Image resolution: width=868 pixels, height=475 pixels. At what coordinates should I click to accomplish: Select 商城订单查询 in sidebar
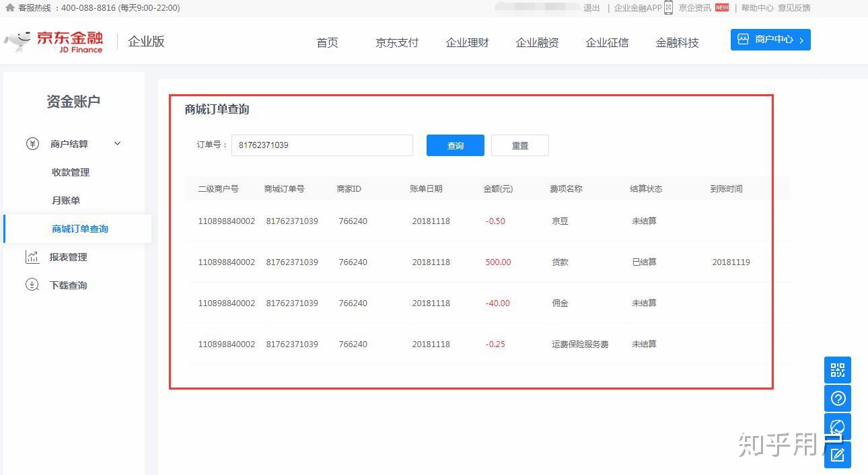(80, 229)
